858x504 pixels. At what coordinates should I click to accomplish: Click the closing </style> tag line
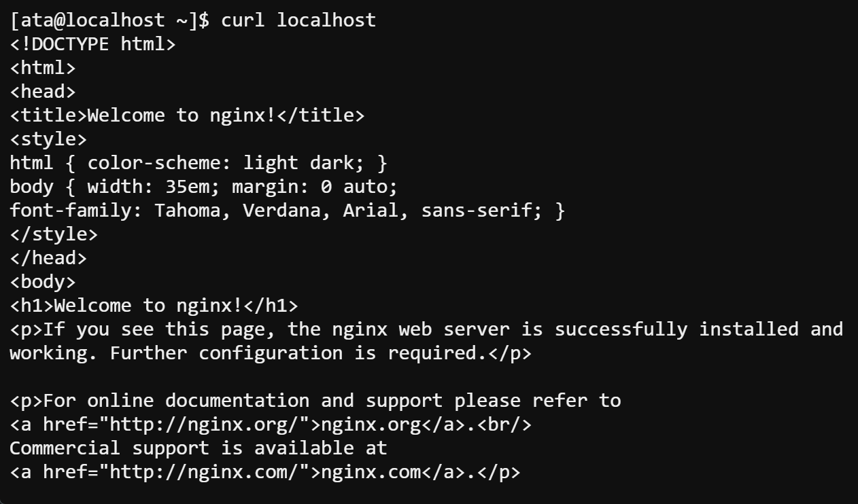pyautogui.click(x=54, y=234)
